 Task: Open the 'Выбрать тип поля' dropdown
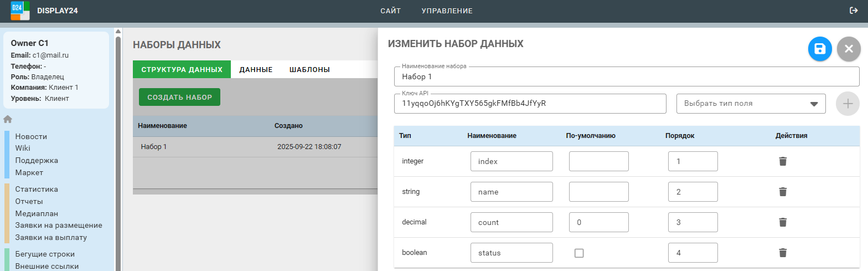point(751,104)
